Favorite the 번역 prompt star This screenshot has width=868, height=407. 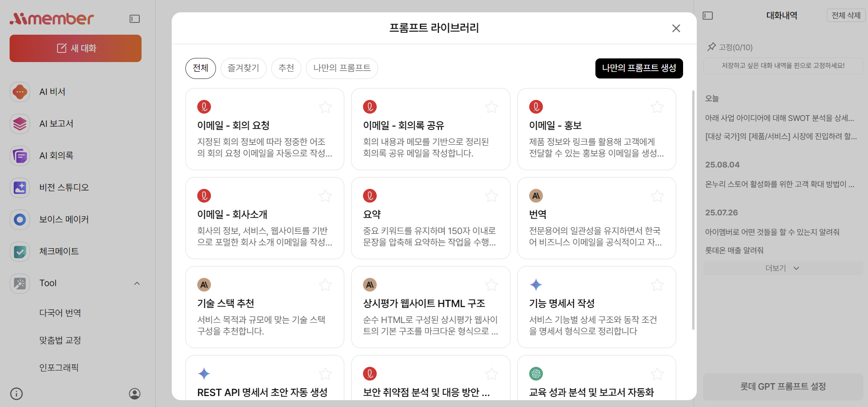(657, 196)
